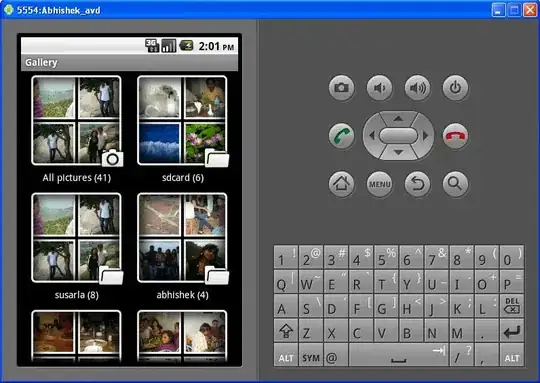The width and height of the screenshot is (540, 383).
Task: Click the D-pad down arrow
Action: [x=398, y=152]
